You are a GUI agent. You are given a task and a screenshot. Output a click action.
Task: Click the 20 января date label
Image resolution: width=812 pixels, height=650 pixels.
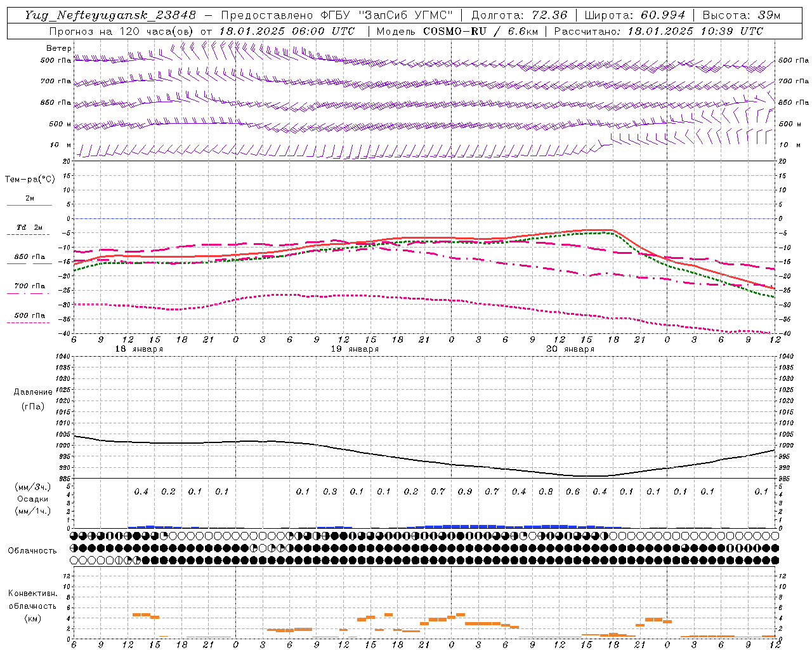pos(570,349)
